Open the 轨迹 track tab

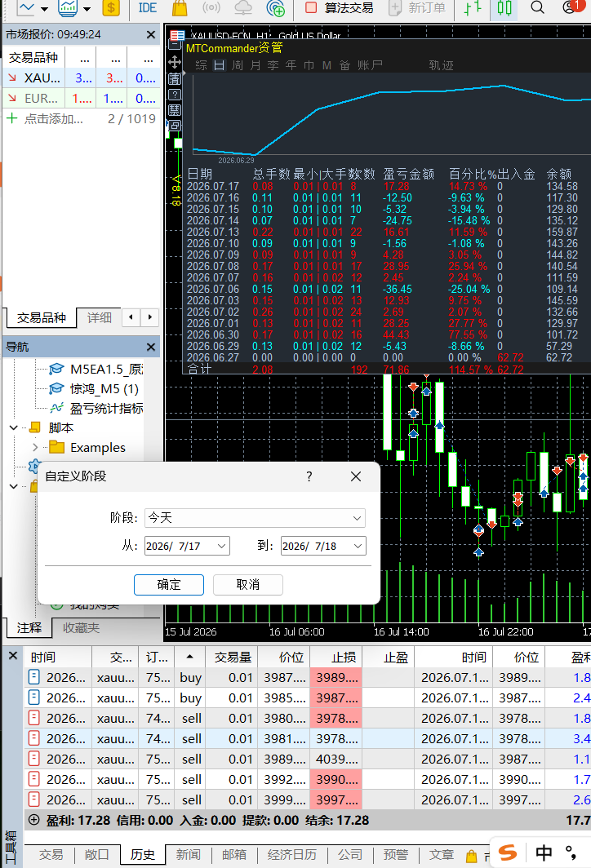pyautogui.click(x=441, y=65)
